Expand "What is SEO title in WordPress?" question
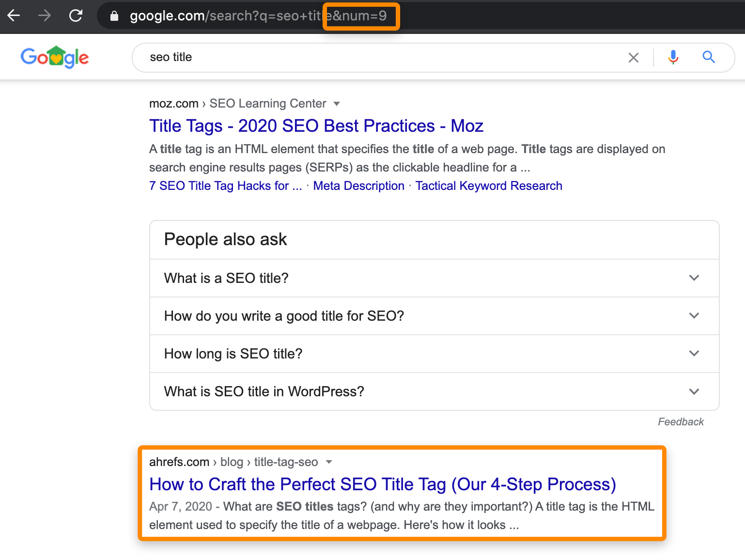This screenshot has width=745, height=560. tap(435, 391)
